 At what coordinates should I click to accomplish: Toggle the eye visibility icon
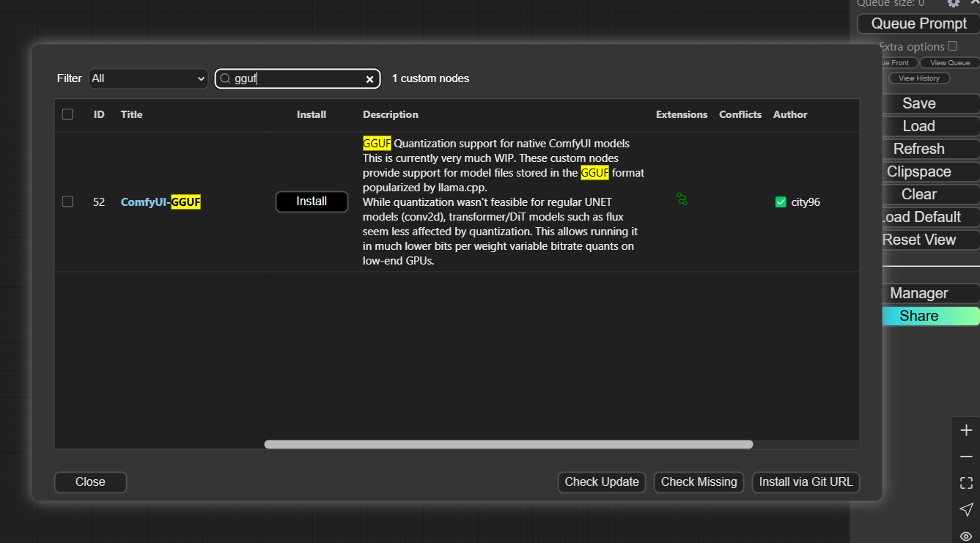pos(966,536)
